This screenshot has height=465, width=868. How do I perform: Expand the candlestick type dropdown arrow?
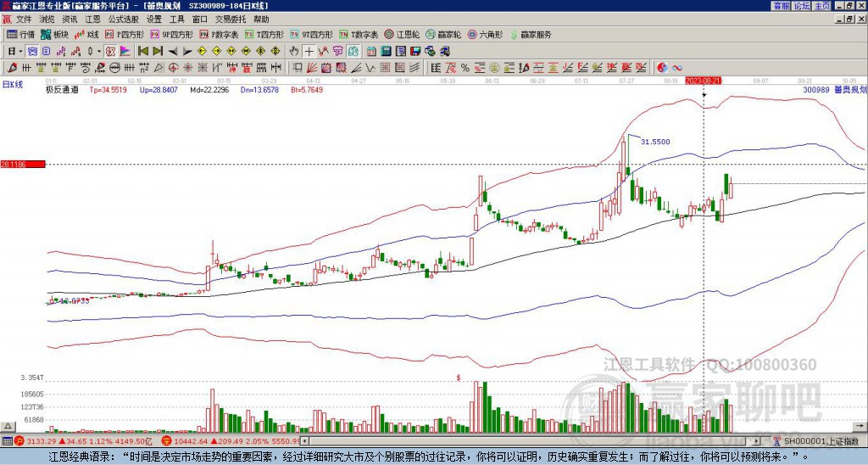(99, 52)
